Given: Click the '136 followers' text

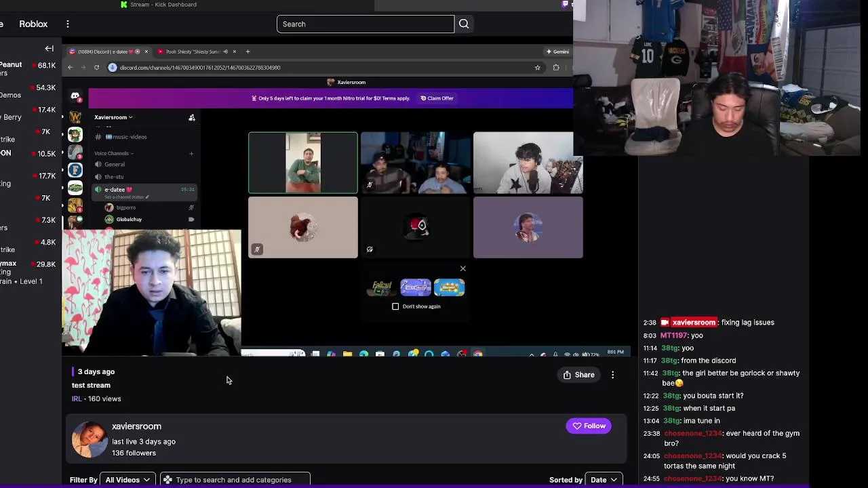Looking at the screenshot, I should 134,453.
